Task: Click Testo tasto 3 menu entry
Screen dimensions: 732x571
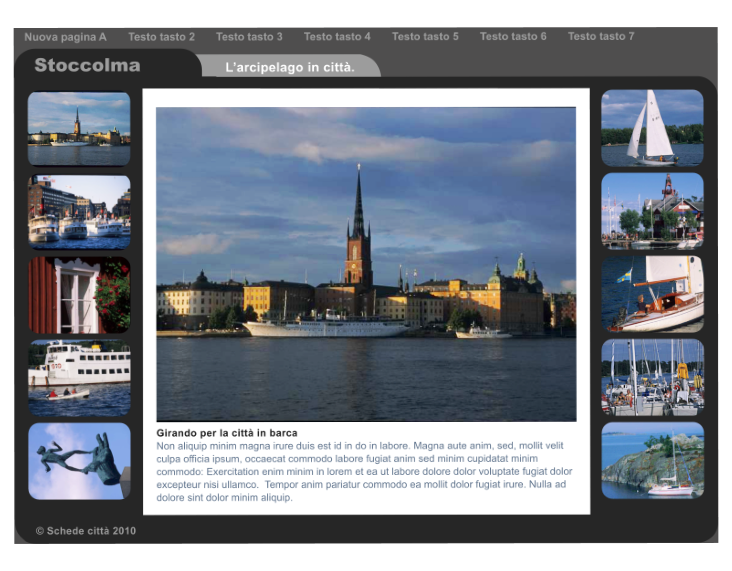Action: 249,37
